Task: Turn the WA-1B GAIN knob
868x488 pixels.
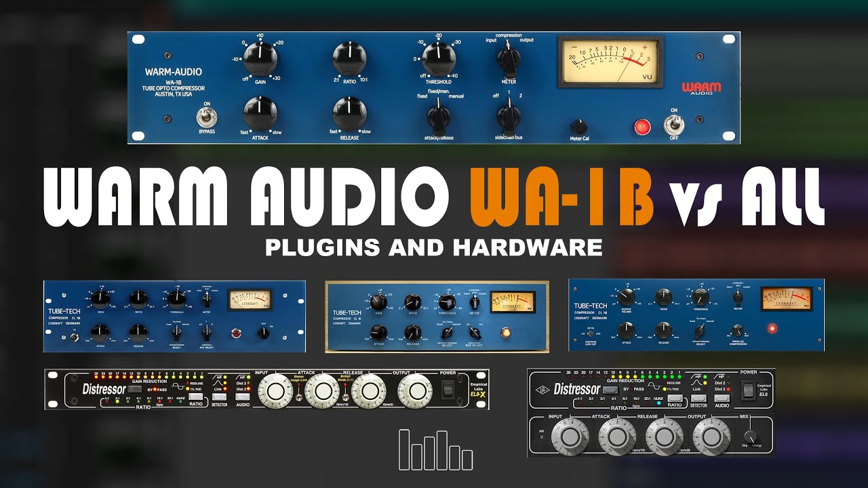Action: click(x=260, y=58)
